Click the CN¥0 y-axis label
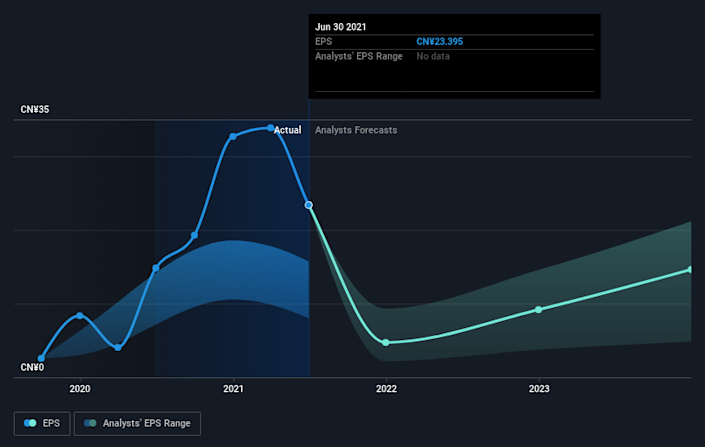The height and width of the screenshot is (447, 705). tap(32, 367)
